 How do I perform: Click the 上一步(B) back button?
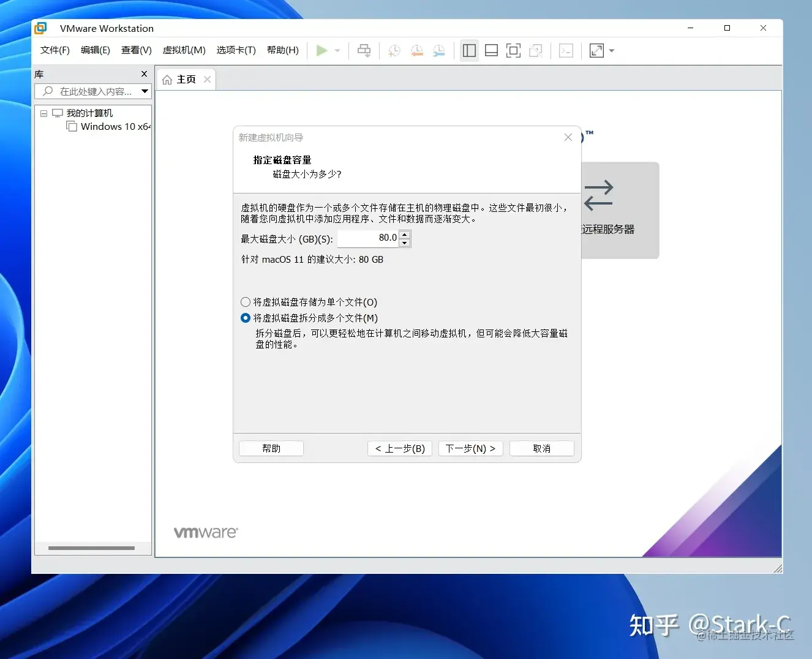[400, 448]
